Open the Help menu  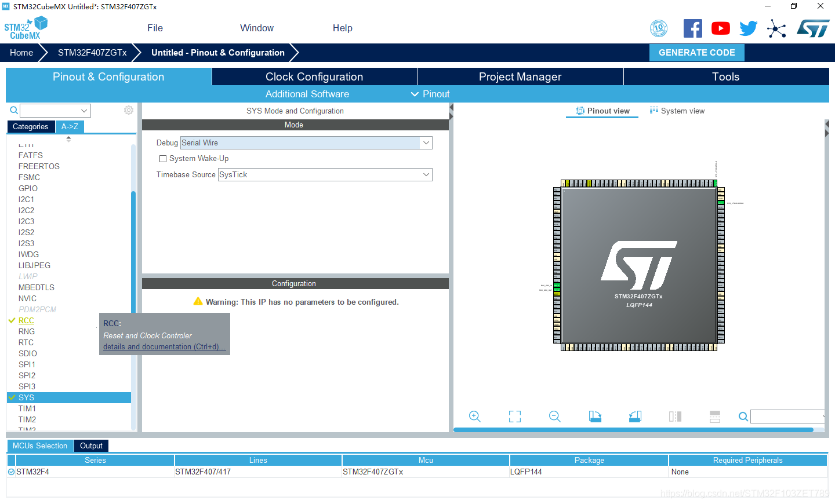pyautogui.click(x=343, y=28)
